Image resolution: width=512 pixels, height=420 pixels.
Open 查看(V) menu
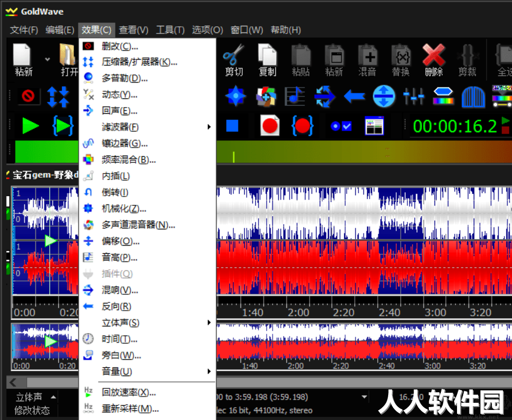(133, 30)
